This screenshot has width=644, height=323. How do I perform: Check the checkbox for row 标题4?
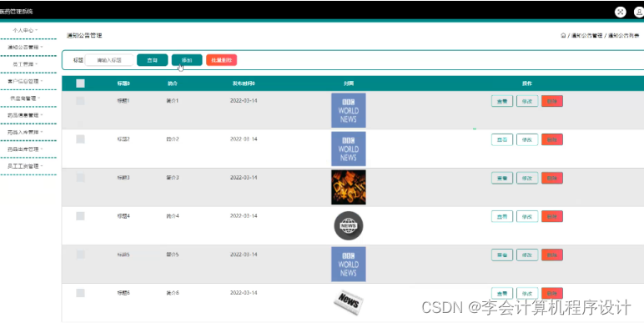tap(80, 216)
